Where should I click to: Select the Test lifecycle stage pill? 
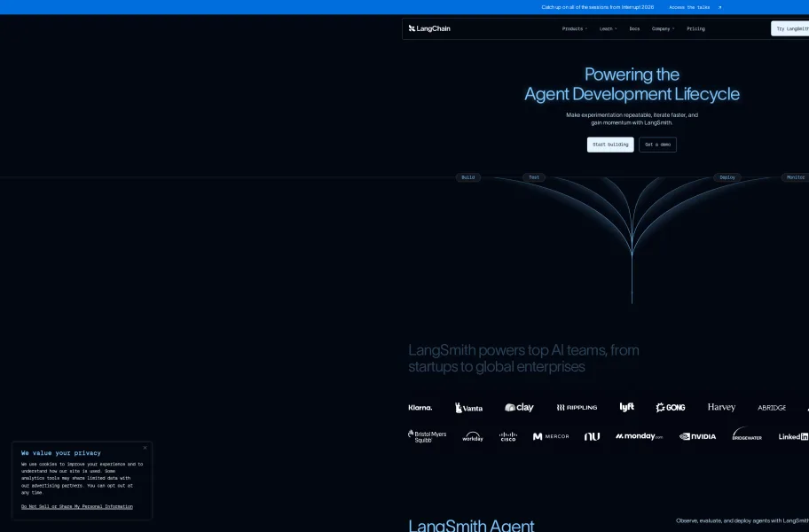coord(533,177)
